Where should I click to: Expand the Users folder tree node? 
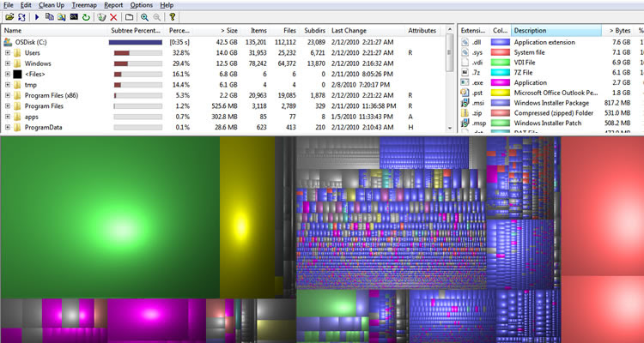pos(8,52)
